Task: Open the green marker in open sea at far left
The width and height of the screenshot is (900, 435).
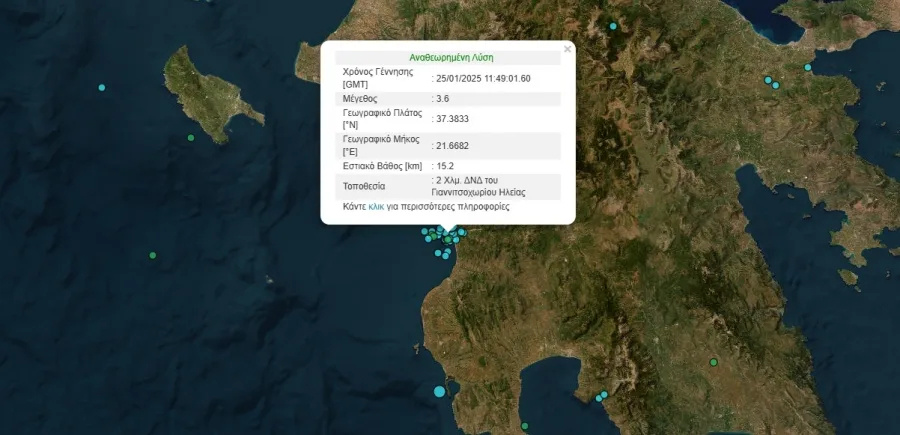Action: (x=152, y=255)
